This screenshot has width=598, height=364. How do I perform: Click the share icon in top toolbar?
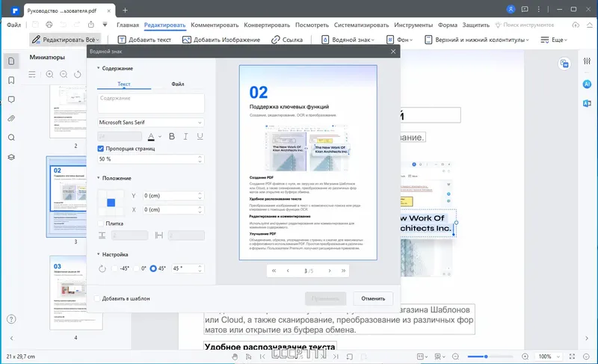[x=90, y=25]
